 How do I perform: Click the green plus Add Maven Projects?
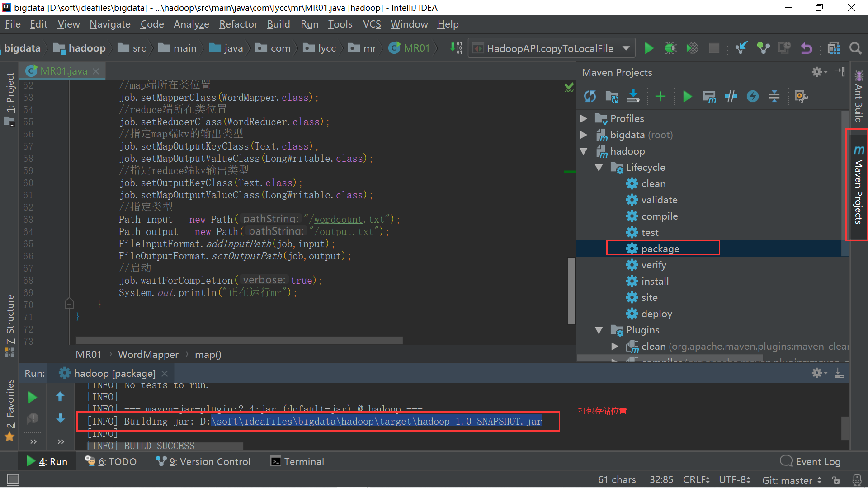[x=660, y=96]
